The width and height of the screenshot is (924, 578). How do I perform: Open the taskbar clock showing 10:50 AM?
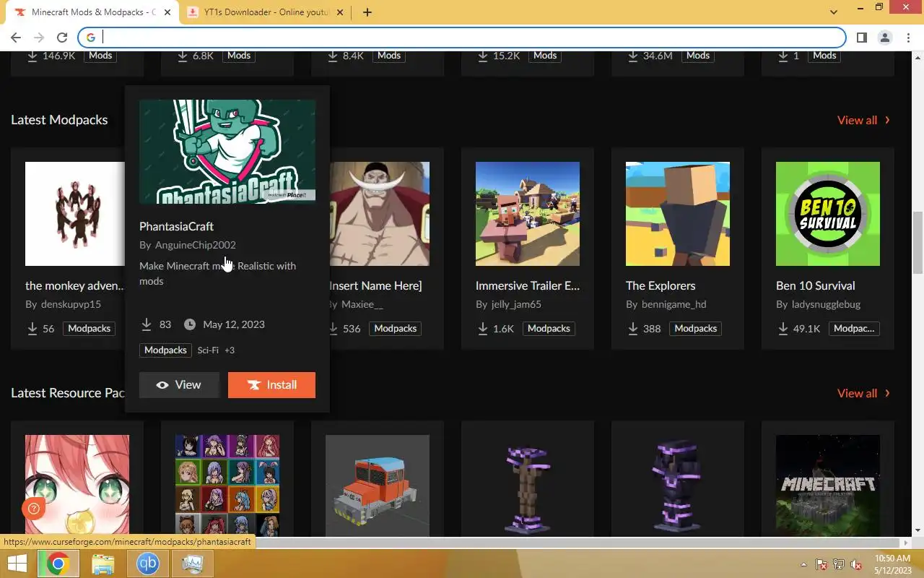click(892, 564)
